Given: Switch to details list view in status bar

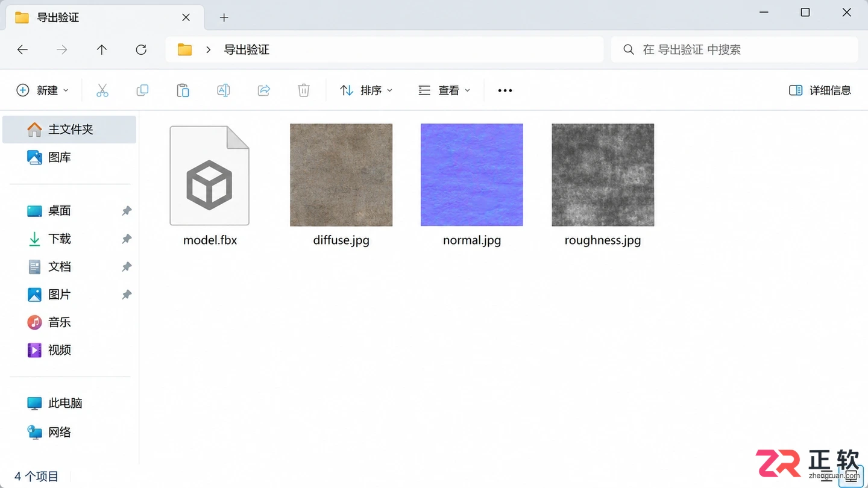Looking at the screenshot, I should click(826, 477).
